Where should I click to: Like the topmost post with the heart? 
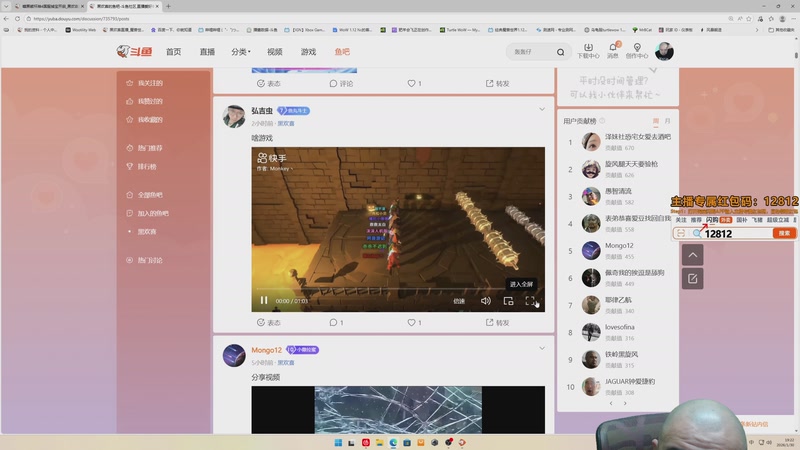(414, 83)
